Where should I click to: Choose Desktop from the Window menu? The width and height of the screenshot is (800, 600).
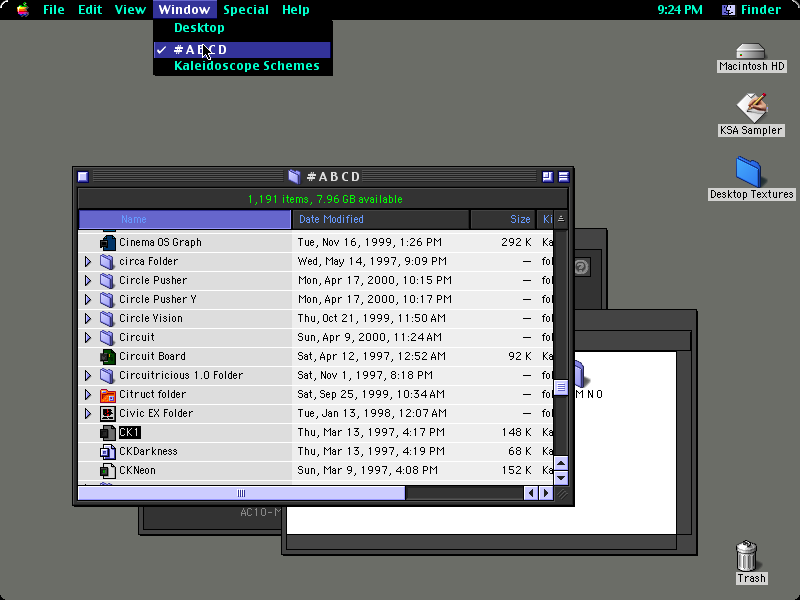tap(243, 28)
